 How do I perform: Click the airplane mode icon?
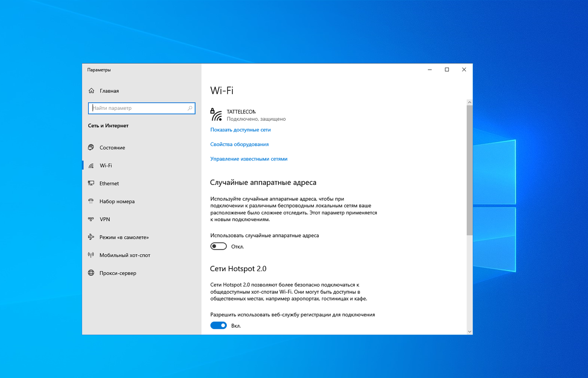pyautogui.click(x=91, y=237)
